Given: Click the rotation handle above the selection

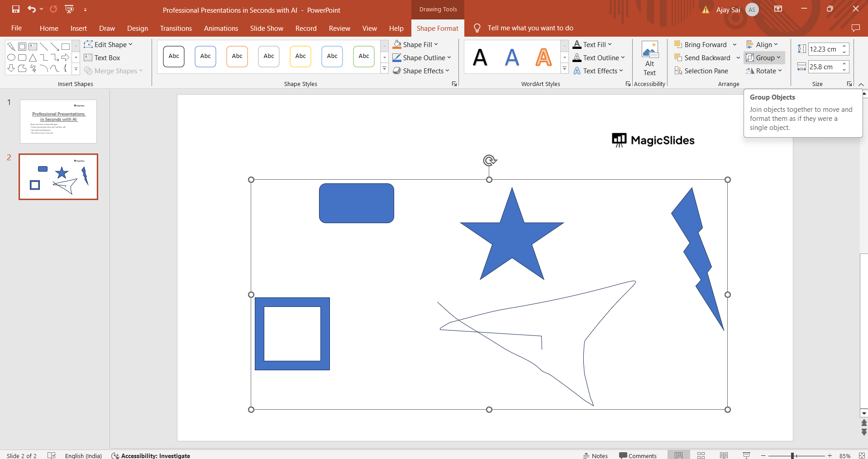Looking at the screenshot, I should tap(489, 160).
